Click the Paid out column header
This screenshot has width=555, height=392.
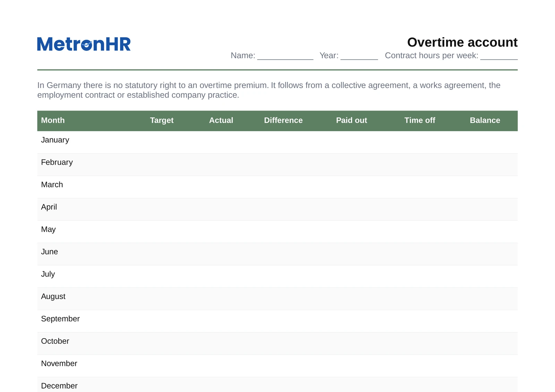tap(351, 120)
